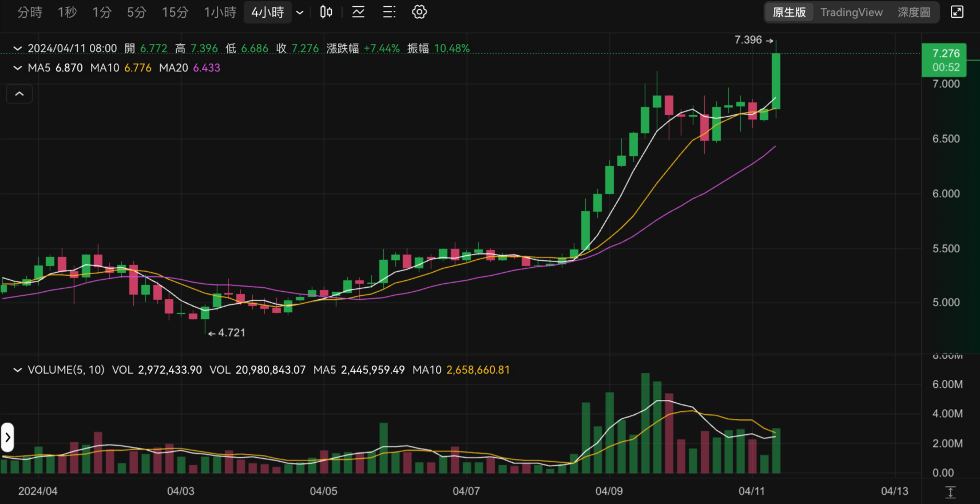Collapse the OHLC info row
The height and width of the screenshot is (504, 980).
tap(18, 49)
